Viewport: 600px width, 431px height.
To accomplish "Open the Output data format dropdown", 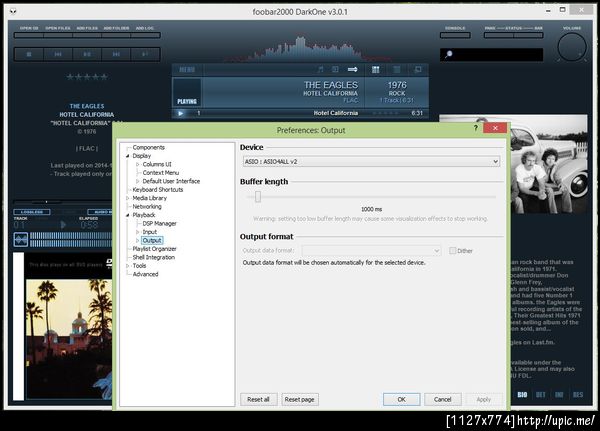I will pos(371,251).
